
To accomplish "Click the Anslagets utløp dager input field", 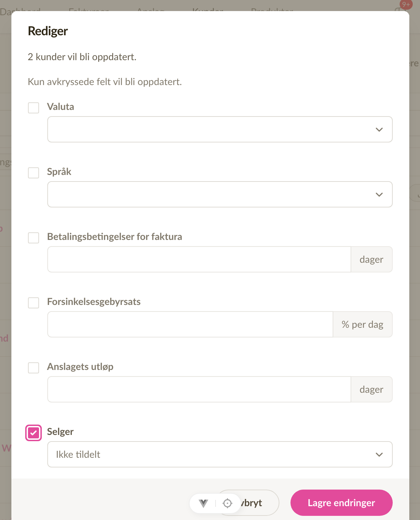I will (199, 389).
